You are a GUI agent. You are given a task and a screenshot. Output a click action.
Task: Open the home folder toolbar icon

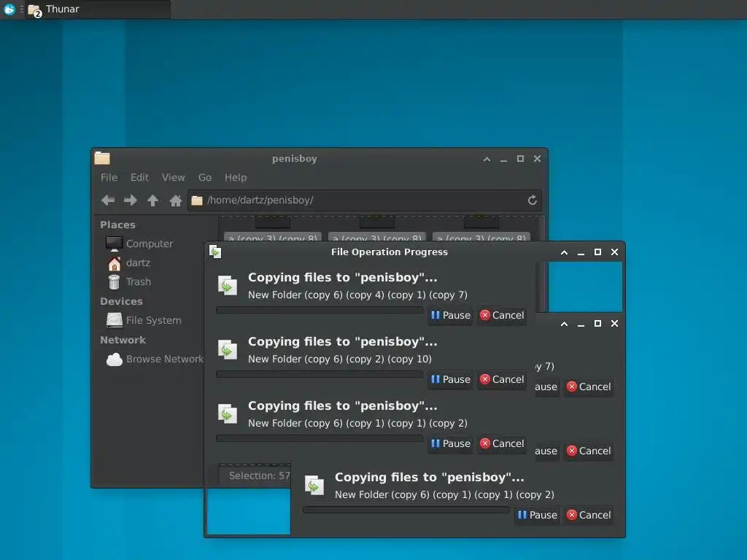[175, 201]
